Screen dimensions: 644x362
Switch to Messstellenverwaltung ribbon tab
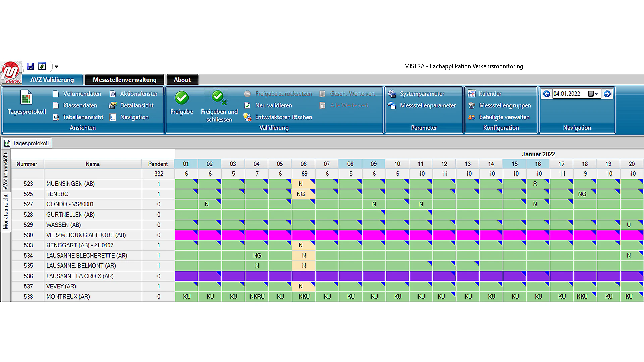(124, 80)
